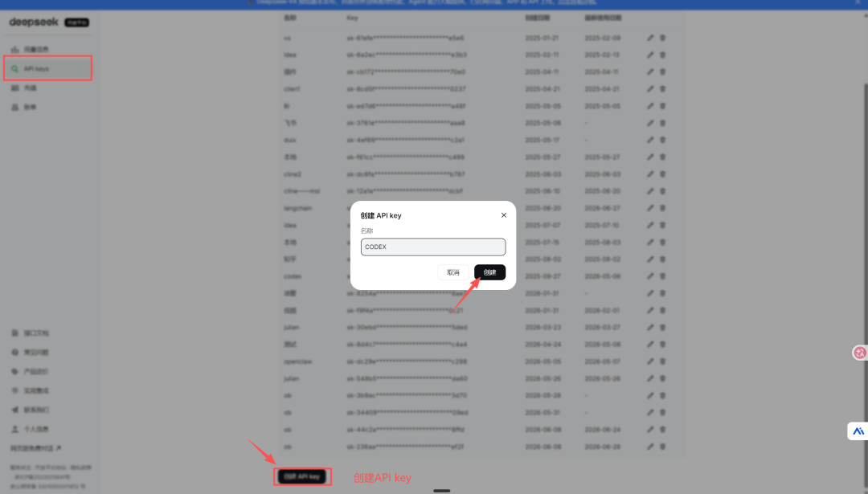Edit the key created 2025-08-02
868x494 pixels.
650,259
